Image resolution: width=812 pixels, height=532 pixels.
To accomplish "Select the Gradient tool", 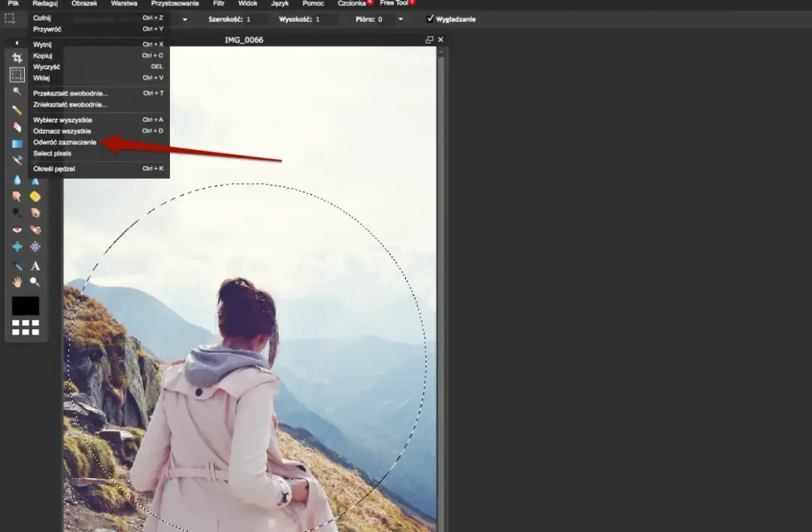I will pos(17,144).
